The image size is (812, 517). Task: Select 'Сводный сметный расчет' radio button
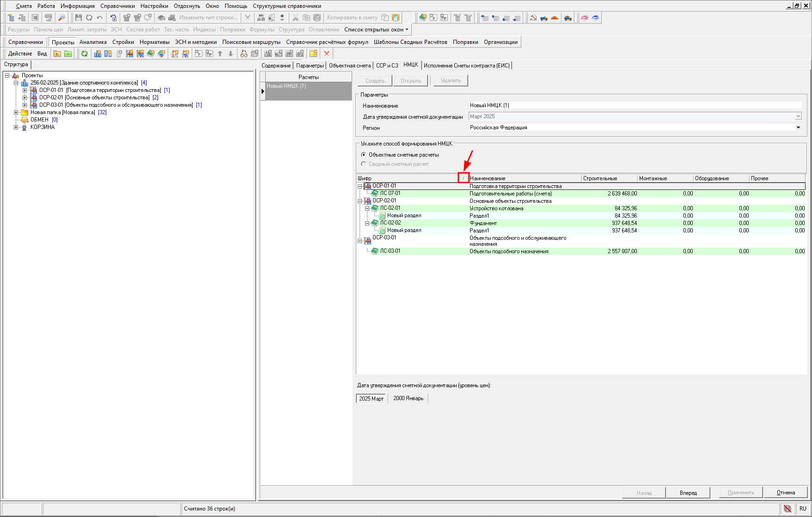364,164
